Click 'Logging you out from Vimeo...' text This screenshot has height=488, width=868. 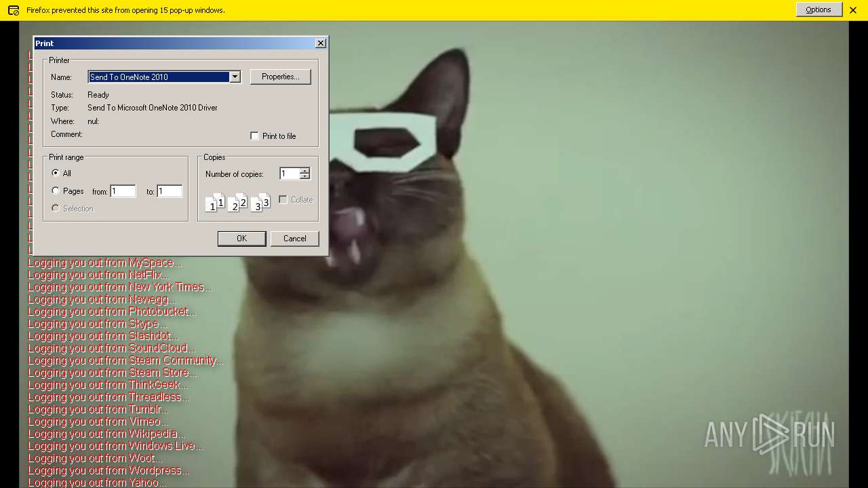(x=98, y=422)
